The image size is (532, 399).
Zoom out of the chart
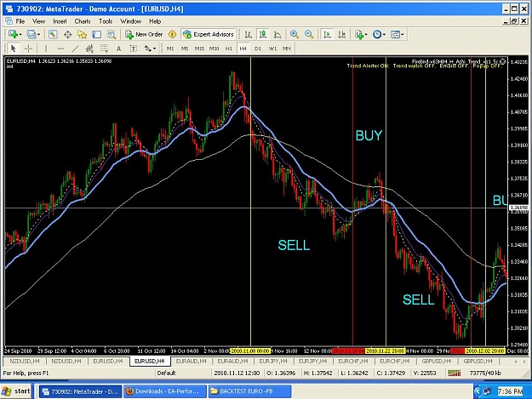tap(309, 34)
